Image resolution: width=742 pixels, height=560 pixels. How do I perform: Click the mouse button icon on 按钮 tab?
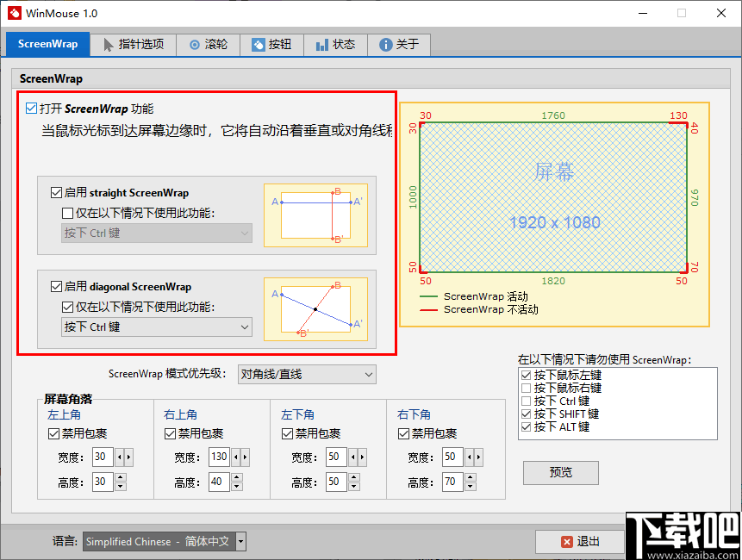[259, 45]
